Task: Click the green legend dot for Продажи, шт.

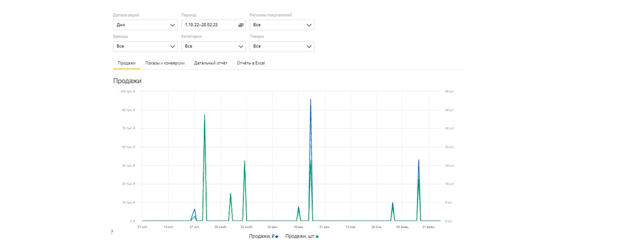Action: (317, 237)
